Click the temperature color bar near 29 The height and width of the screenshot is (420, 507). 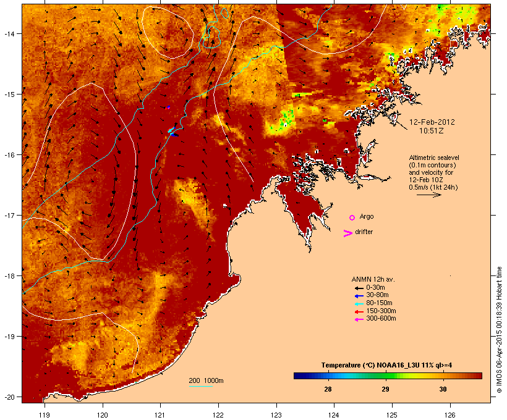(x=385, y=376)
